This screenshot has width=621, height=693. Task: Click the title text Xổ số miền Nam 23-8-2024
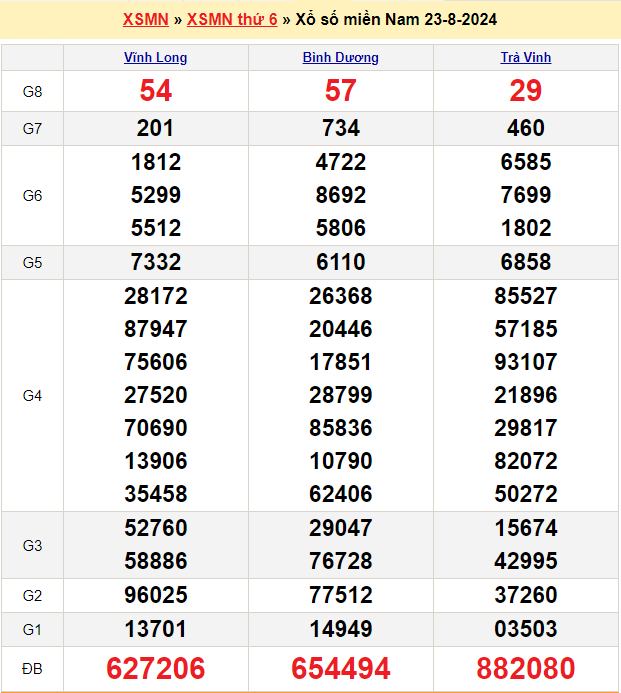pos(397,20)
